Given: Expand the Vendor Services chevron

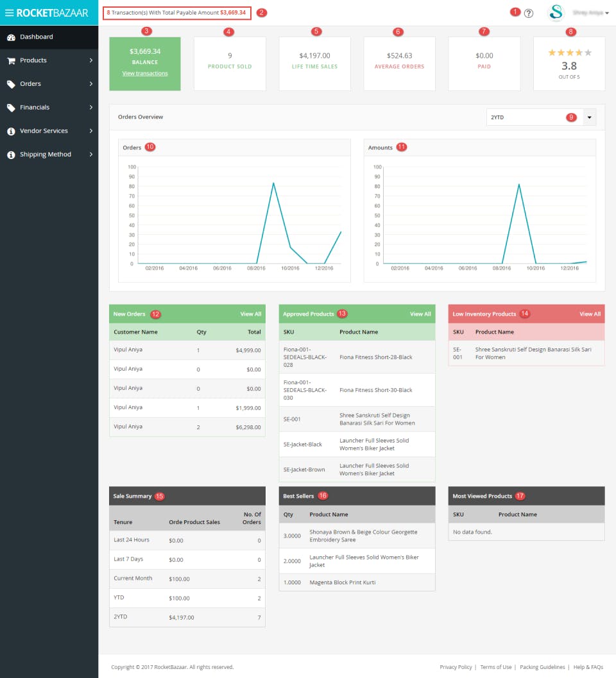Looking at the screenshot, I should [x=91, y=131].
